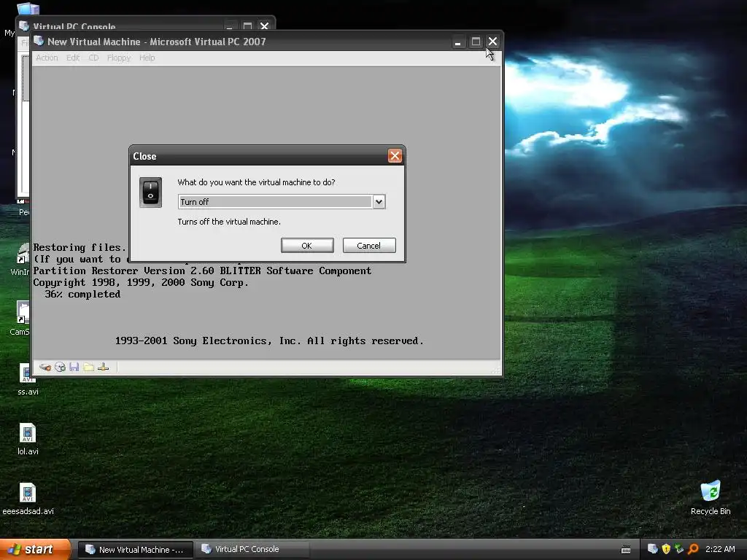The height and width of the screenshot is (560, 747).
Task: Select the eeesadsad.avi desktop file
Action: pos(28,499)
